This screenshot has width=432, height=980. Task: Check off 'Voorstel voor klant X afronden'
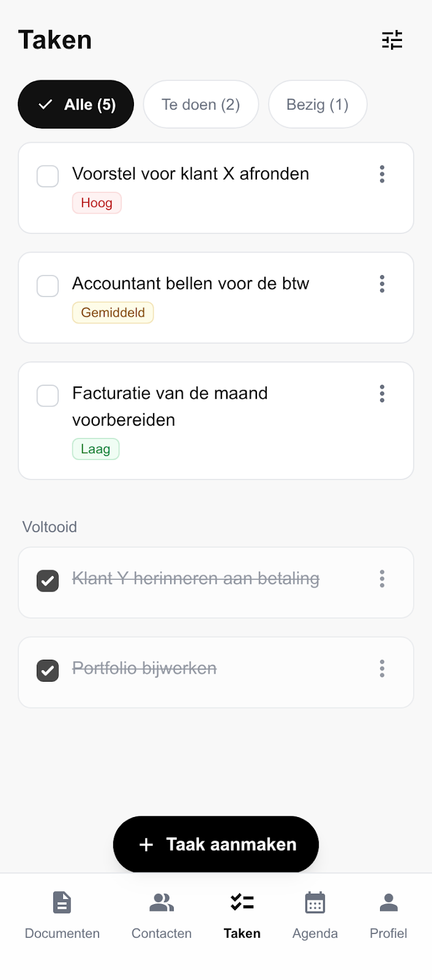click(x=47, y=176)
